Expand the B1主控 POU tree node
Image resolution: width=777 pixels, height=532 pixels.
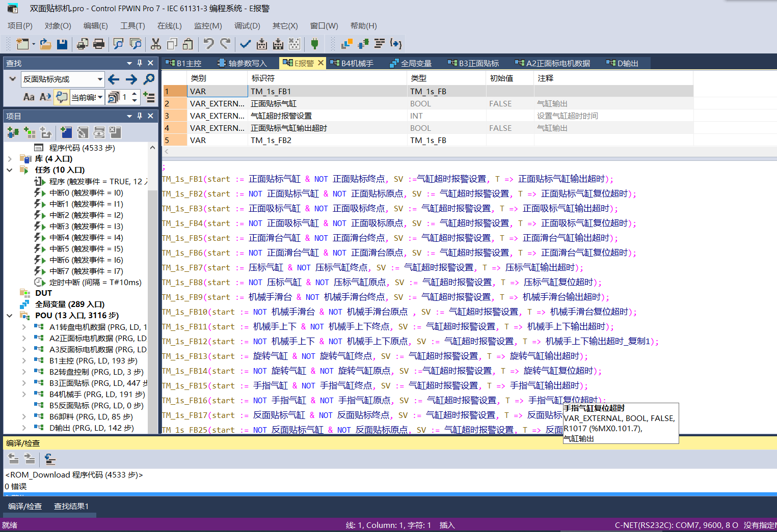point(24,360)
